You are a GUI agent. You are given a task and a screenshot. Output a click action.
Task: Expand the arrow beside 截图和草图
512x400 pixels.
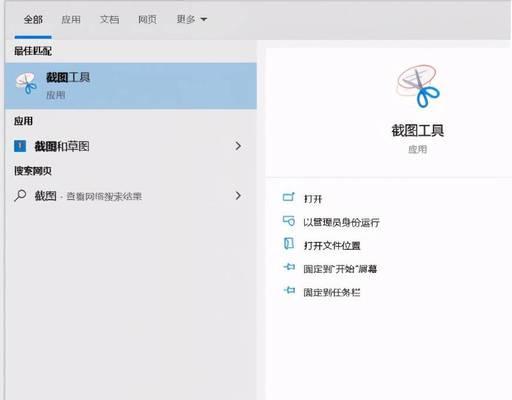(x=238, y=146)
